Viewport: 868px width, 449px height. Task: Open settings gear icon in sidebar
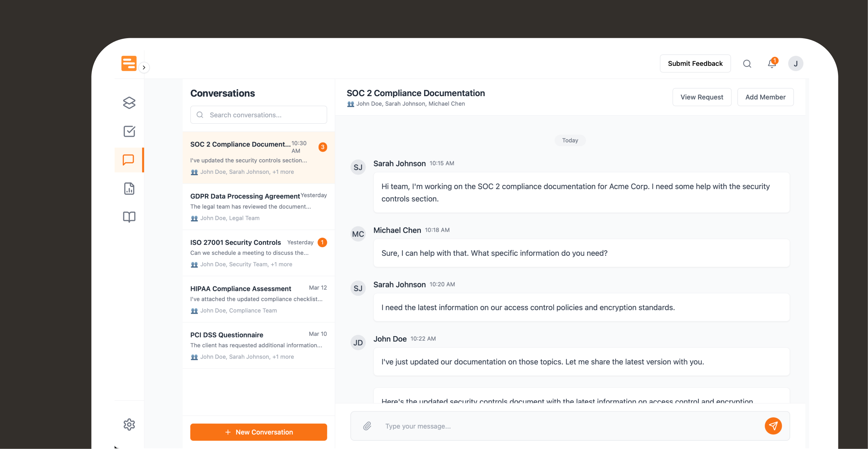point(129,424)
